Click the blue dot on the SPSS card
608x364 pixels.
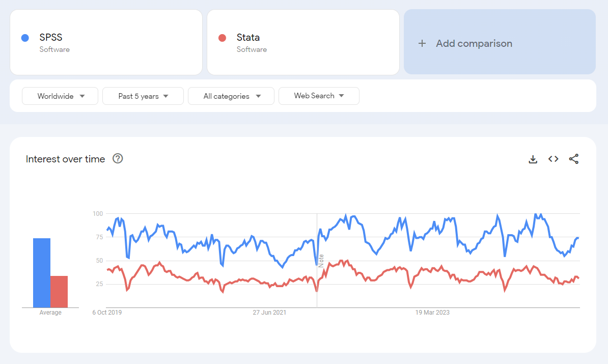(26, 37)
